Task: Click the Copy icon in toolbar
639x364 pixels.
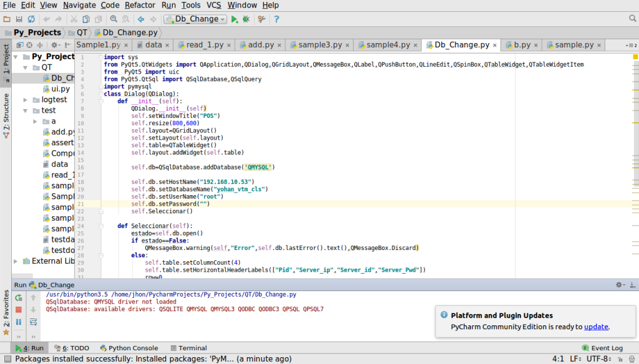Action: pos(86,19)
